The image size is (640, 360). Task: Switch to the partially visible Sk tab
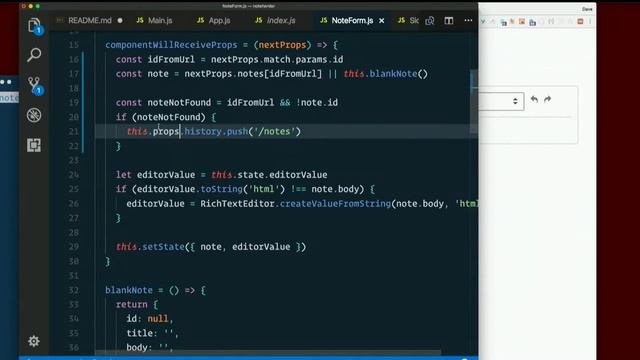click(408, 20)
